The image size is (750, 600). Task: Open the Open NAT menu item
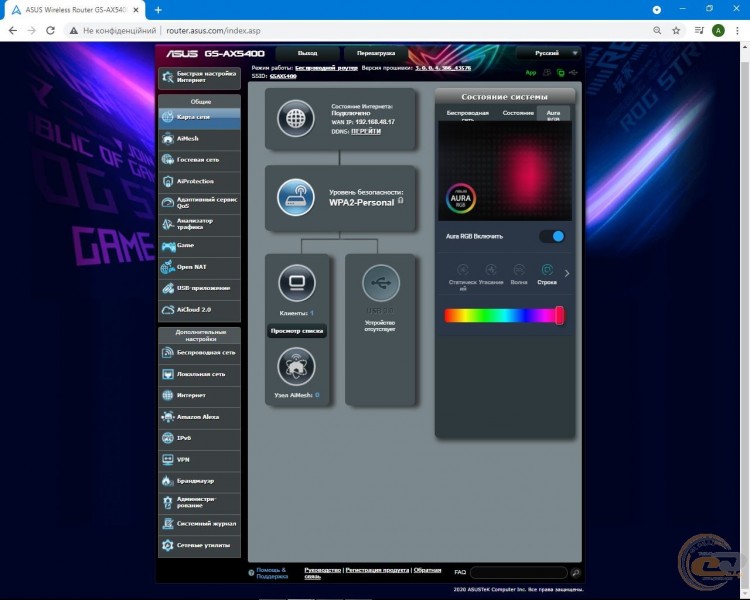pos(199,267)
